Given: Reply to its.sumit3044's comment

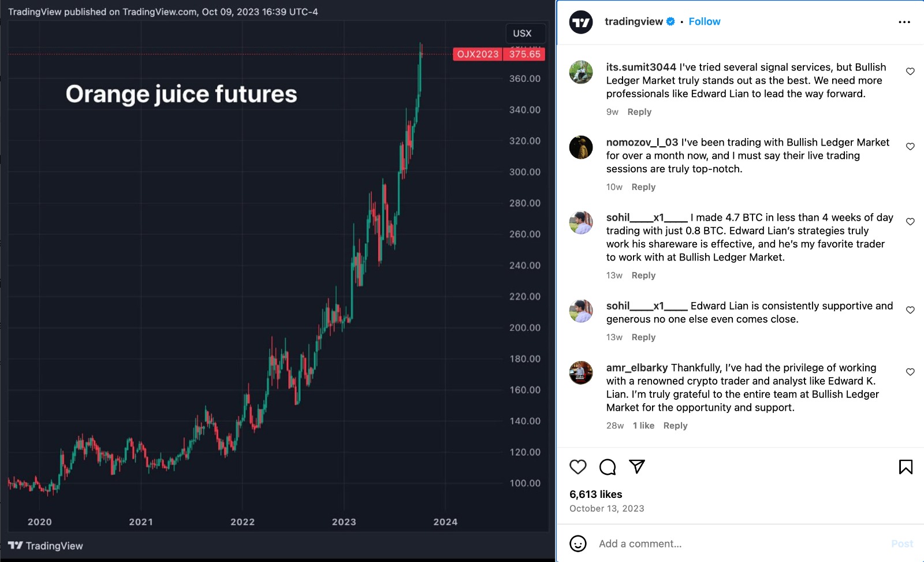Looking at the screenshot, I should tap(639, 112).
